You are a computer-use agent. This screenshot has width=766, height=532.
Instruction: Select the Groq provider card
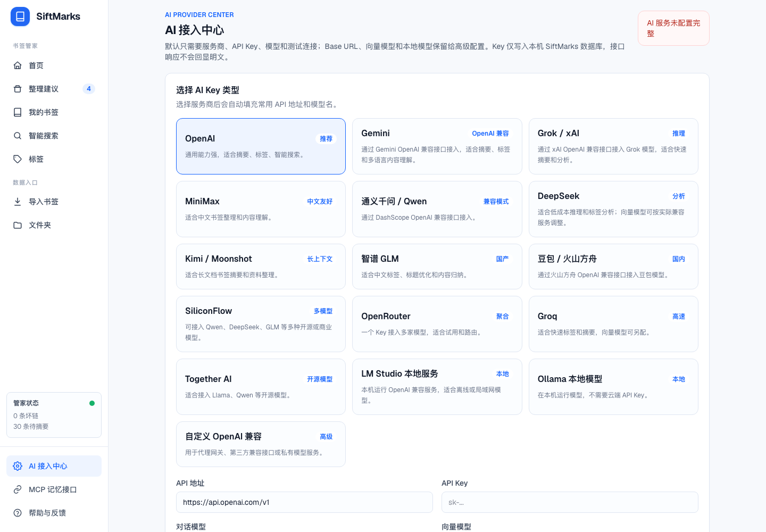(x=613, y=324)
